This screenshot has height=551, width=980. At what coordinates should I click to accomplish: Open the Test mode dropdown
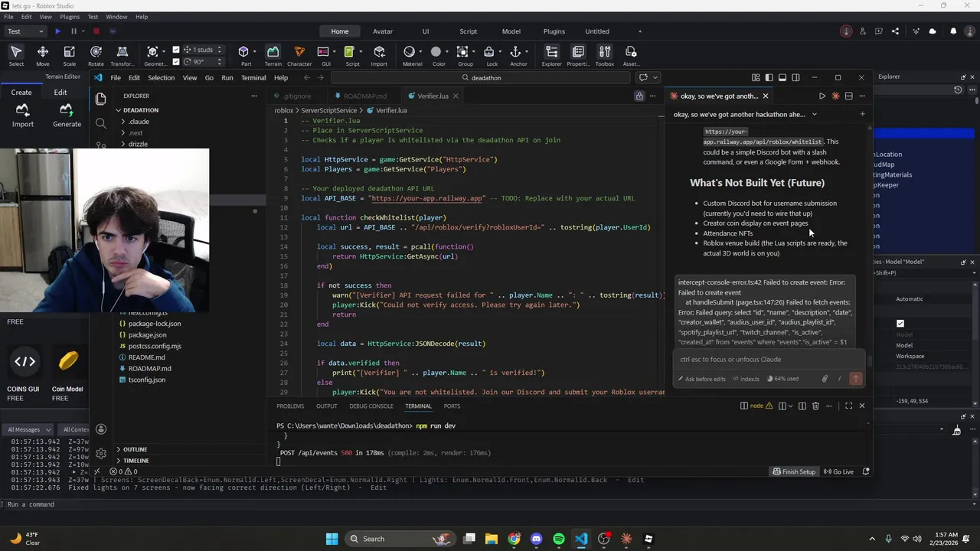click(x=25, y=31)
